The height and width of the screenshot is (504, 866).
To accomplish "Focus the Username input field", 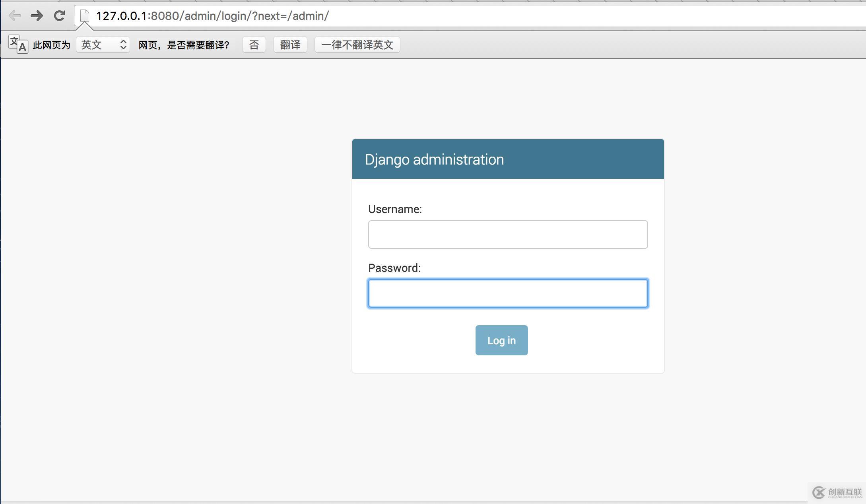I will 508,235.
